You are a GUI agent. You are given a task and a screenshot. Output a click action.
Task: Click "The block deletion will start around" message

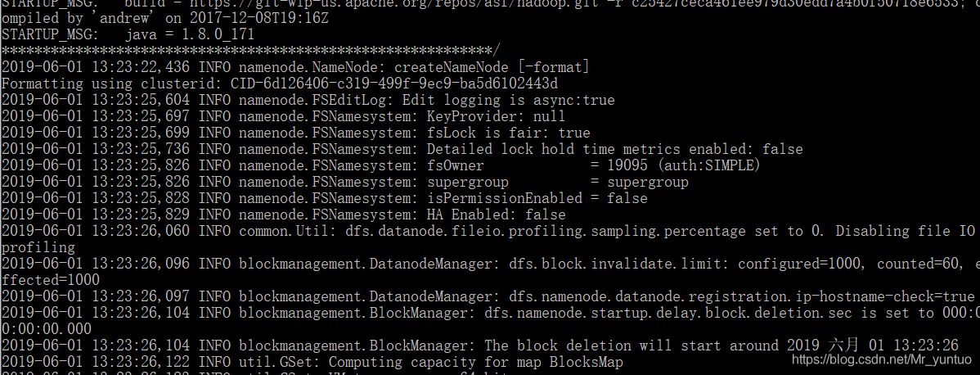tap(630, 346)
